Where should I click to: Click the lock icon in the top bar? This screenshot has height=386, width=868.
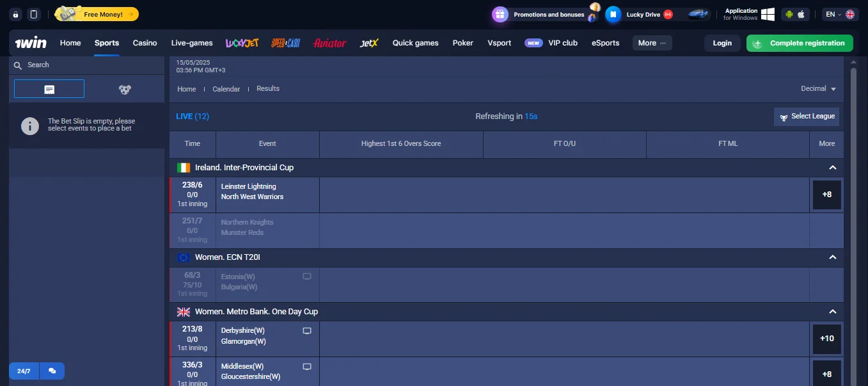point(15,14)
